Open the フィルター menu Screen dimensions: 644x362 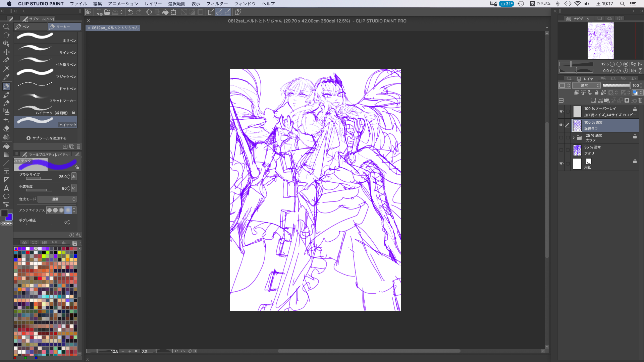pos(217,4)
